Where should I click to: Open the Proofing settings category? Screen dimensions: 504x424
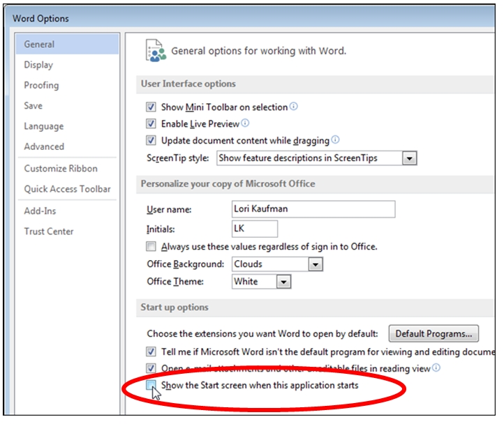(x=41, y=85)
